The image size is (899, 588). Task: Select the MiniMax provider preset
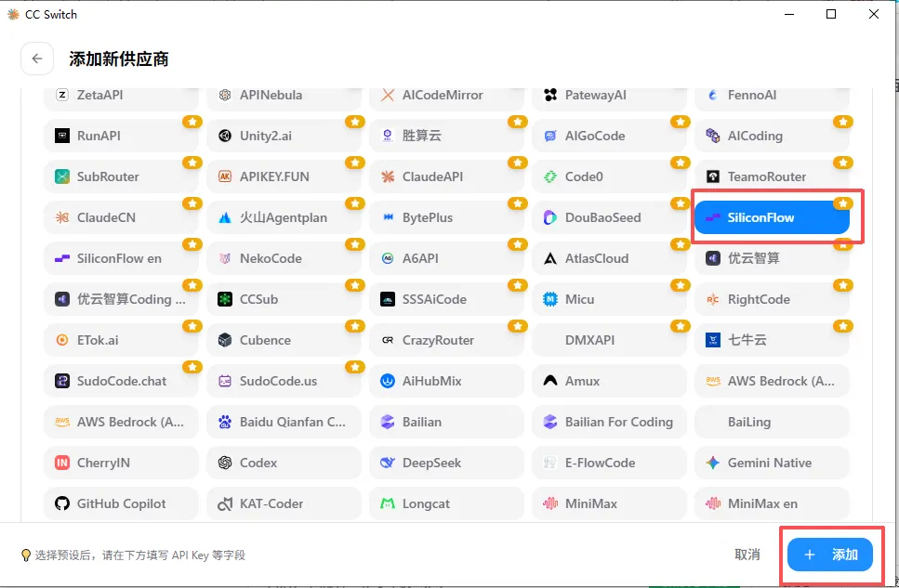[609, 503]
